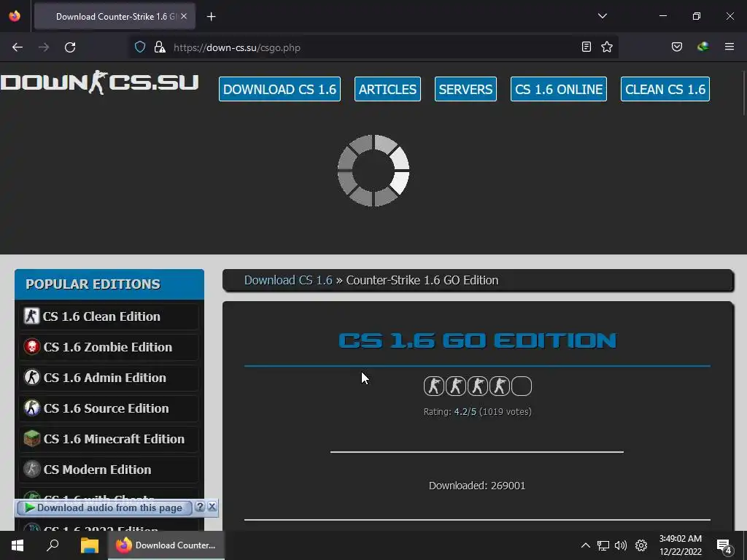Save page to Pocket
The image size is (747, 560).
pos(676,47)
